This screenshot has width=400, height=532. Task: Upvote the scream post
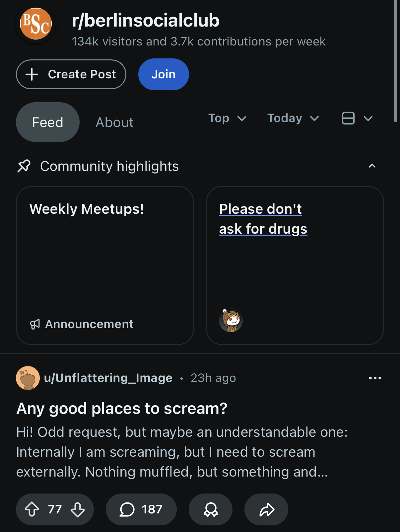32,509
